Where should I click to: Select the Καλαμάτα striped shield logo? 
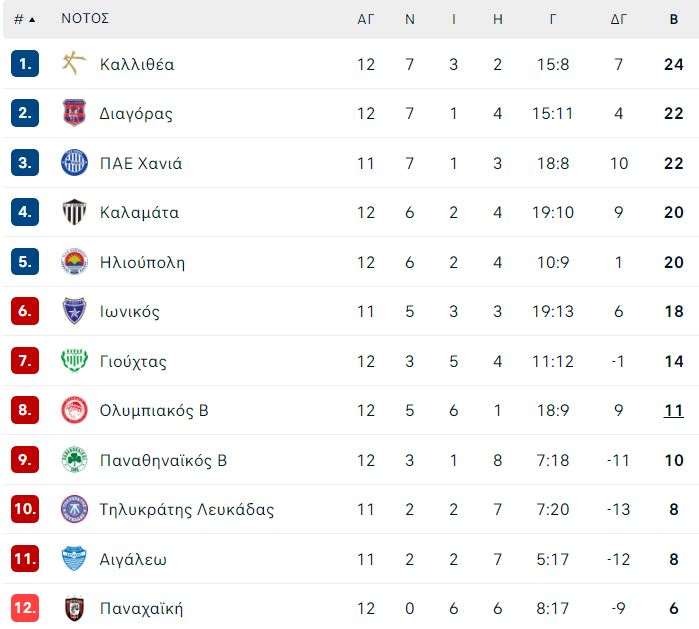tap(74, 212)
